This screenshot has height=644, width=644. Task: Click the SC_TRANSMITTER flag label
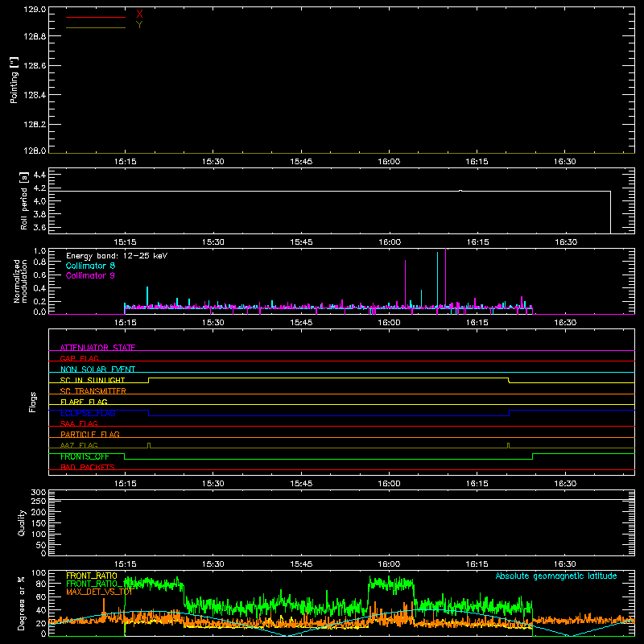[93, 390]
